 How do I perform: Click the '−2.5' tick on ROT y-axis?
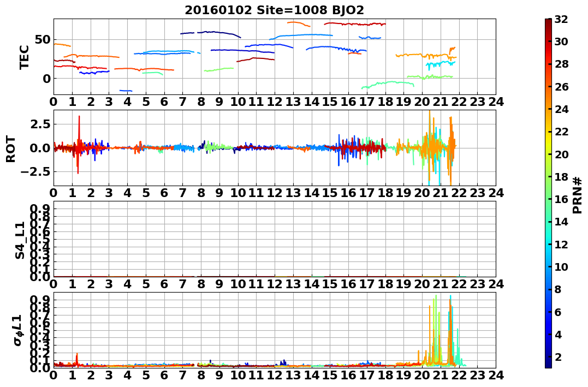[x=35, y=172]
